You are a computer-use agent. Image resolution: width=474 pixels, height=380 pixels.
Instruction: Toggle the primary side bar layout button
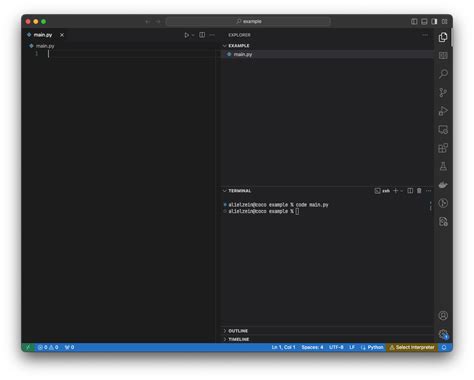coord(414,21)
